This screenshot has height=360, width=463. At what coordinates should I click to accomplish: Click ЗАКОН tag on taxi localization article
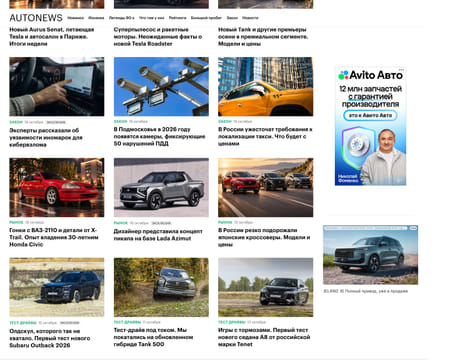coord(225,121)
